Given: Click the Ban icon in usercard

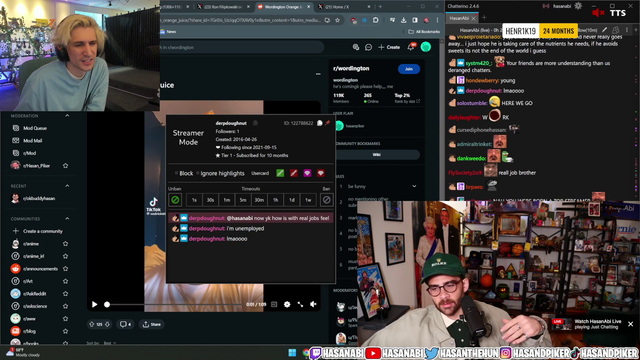Looking at the screenshot, I should pyautogui.click(x=327, y=200).
